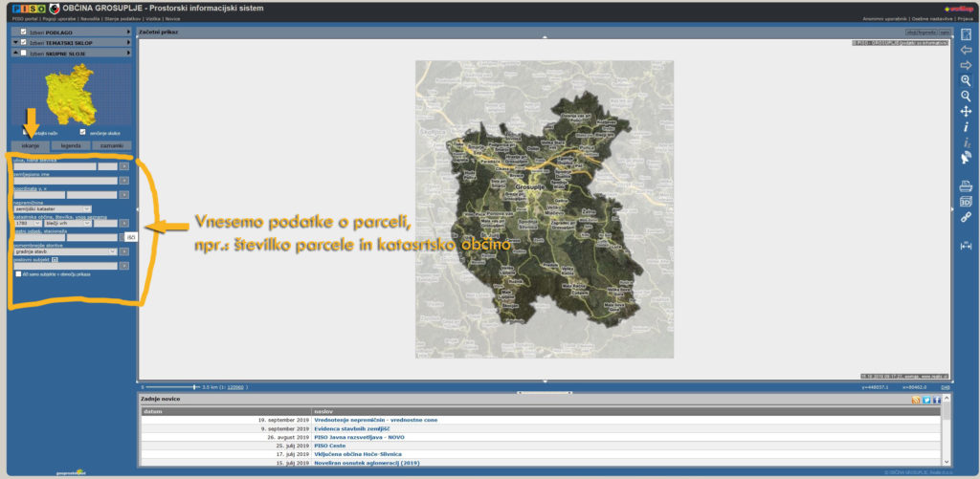Toggle the SKUPNE SLOJE checkbox
The image size is (980, 479).
[x=23, y=54]
